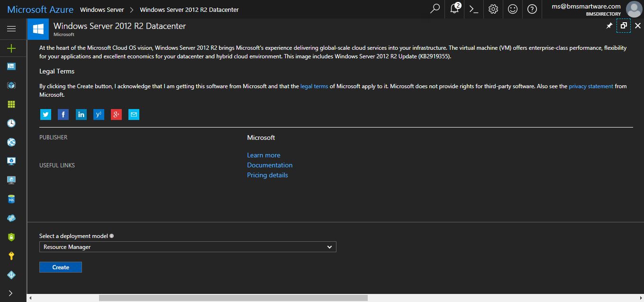Open the legal terms link
The image size is (644, 302).
(x=314, y=86)
